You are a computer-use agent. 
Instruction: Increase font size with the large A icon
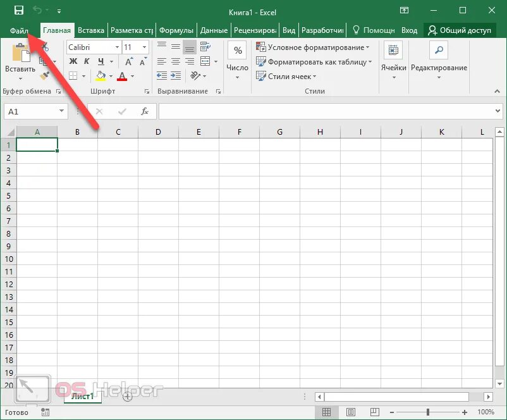click(x=129, y=61)
